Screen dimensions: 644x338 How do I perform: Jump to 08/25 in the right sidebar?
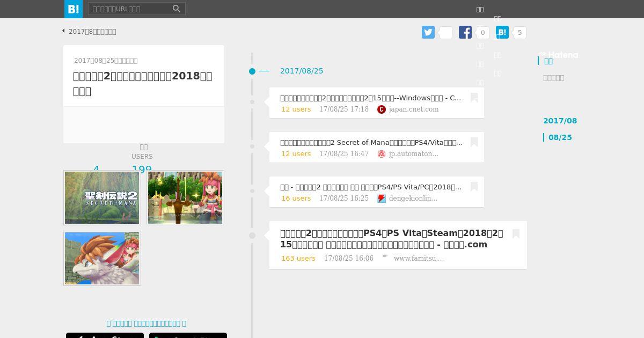click(560, 137)
